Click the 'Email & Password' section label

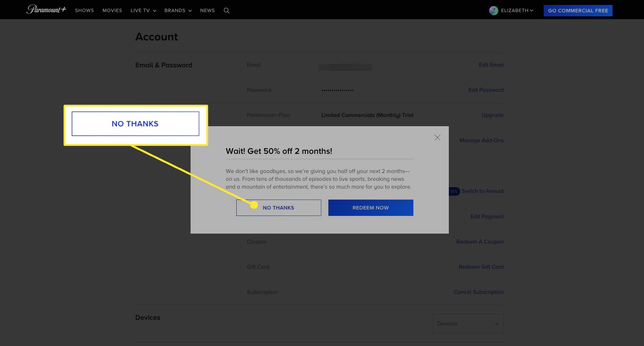coord(164,65)
